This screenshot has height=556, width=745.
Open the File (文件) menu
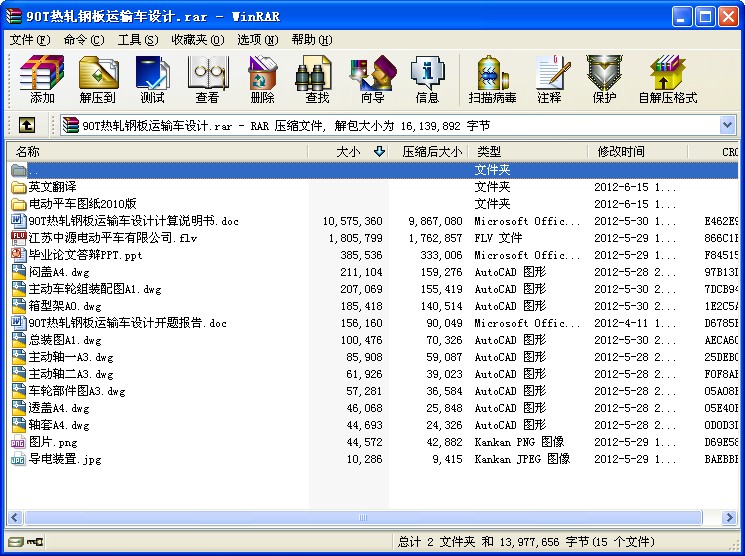click(x=29, y=40)
